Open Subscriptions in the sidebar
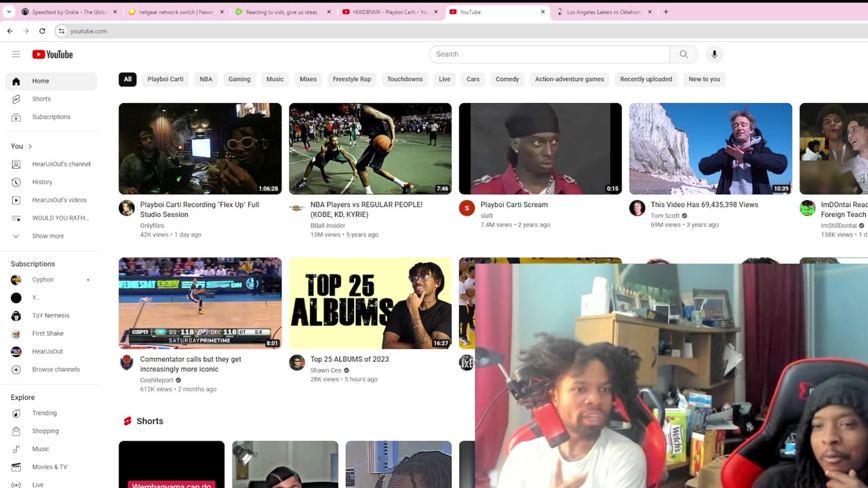Image resolution: width=868 pixels, height=488 pixels. (x=52, y=117)
